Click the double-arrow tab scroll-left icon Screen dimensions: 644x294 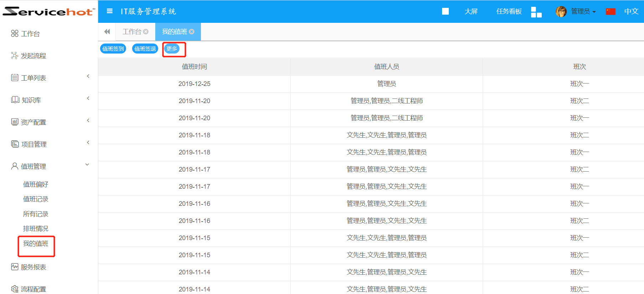pyautogui.click(x=107, y=32)
